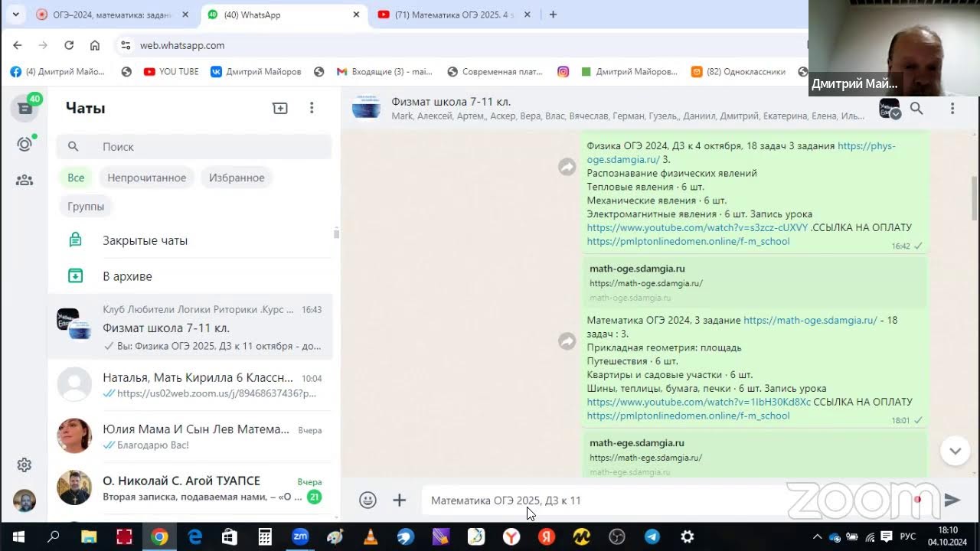The height and width of the screenshot is (551, 980).
Task: Jump to latest messages with down arrow
Action: (955, 451)
